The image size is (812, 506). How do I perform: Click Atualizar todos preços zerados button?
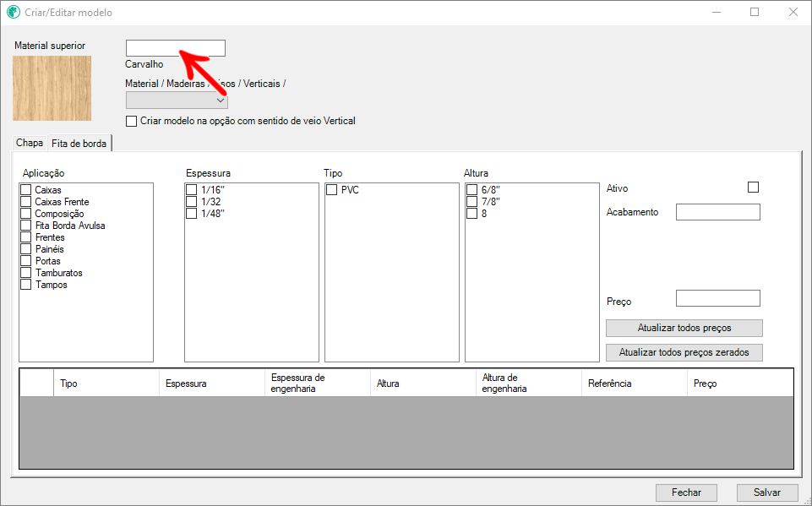pyautogui.click(x=684, y=352)
